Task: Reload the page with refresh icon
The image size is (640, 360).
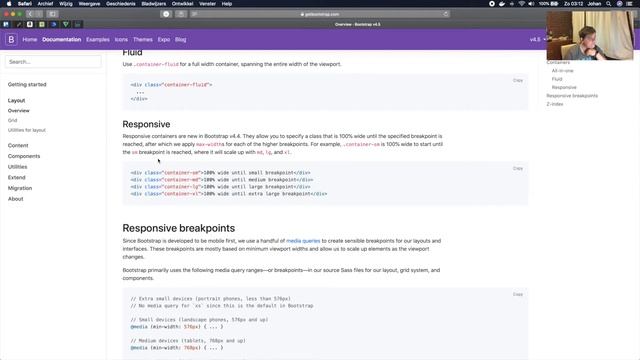Action: 445,14
